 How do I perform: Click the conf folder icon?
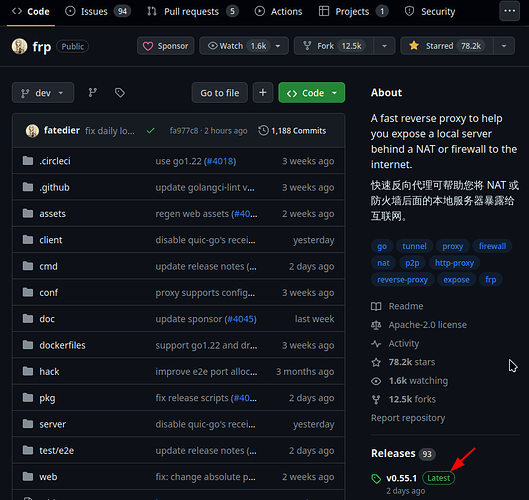tap(28, 293)
